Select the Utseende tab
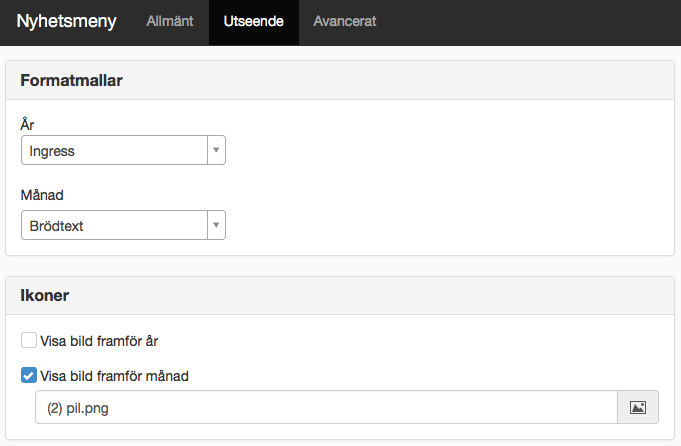 point(254,21)
